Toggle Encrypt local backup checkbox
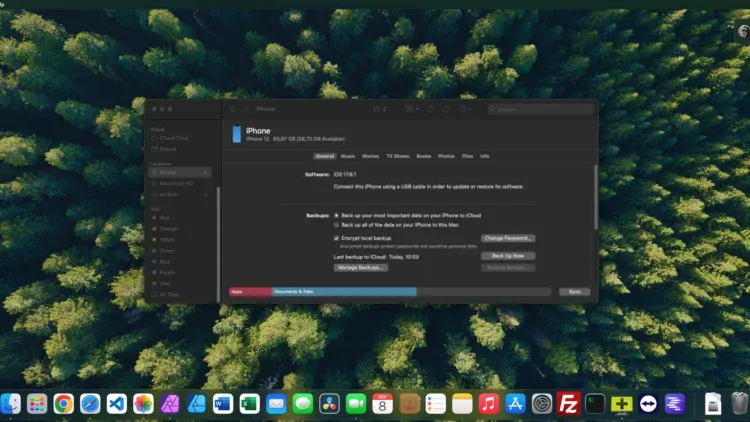Image resolution: width=750 pixels, height=422 pixels. tap(336, 238)
